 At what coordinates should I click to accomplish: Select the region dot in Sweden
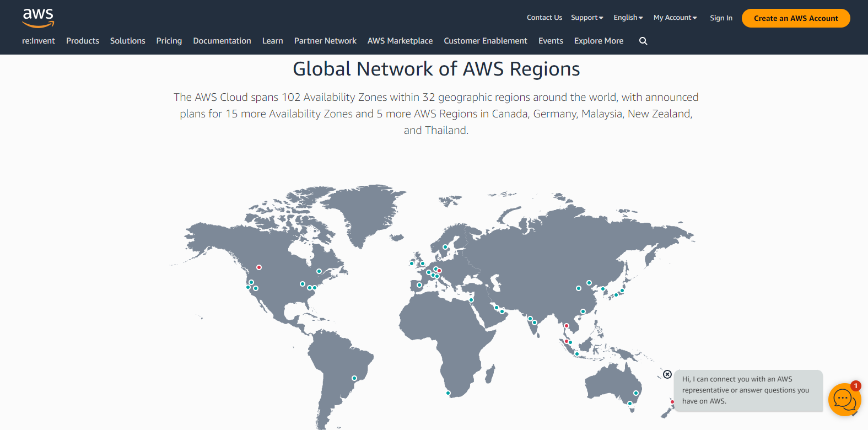(x=445, y=247)
